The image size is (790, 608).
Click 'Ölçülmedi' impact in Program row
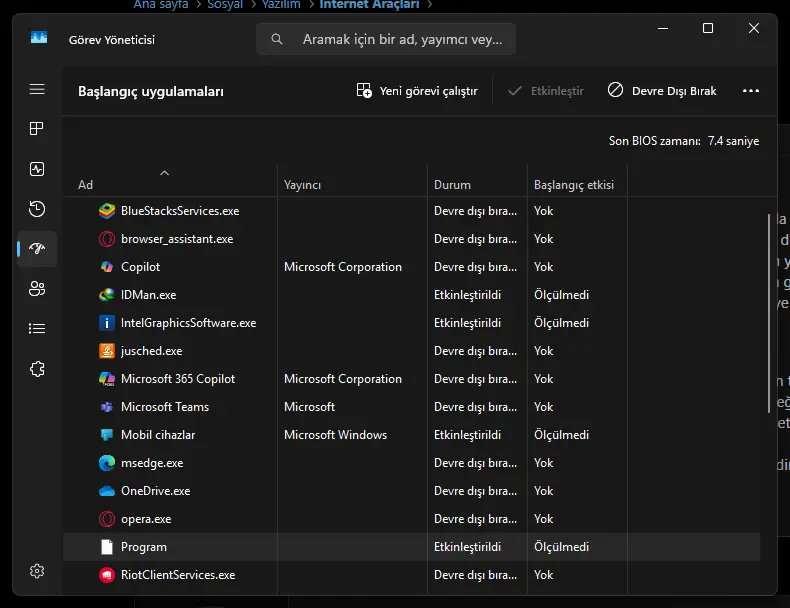(561, 547)
